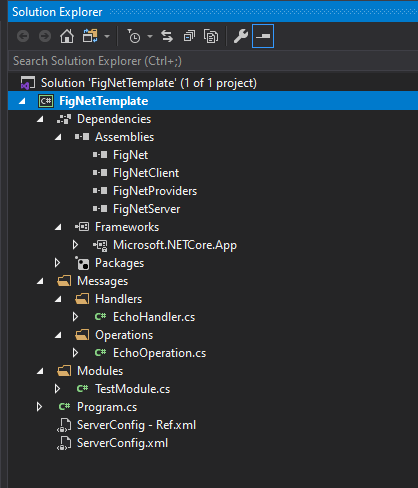Click the Forward navigation arrow
Image resolution: width=418 pixels, height=488 pixels.
point(45,36)
